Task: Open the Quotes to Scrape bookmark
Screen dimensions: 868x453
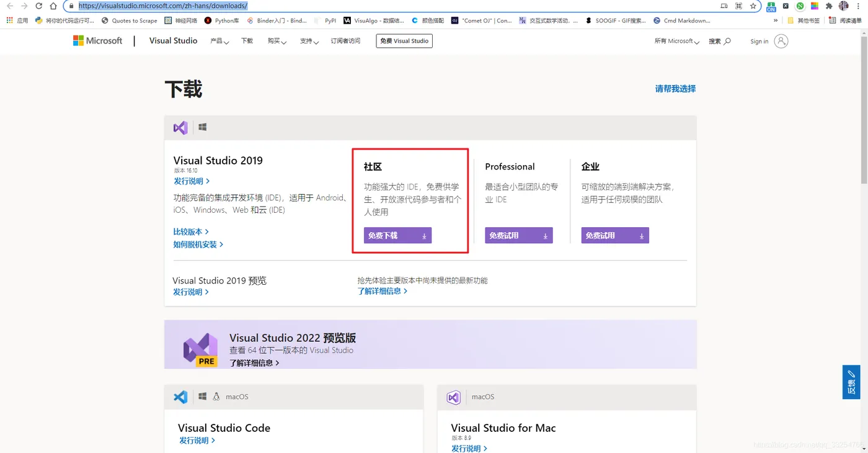Action: point(130,20)
